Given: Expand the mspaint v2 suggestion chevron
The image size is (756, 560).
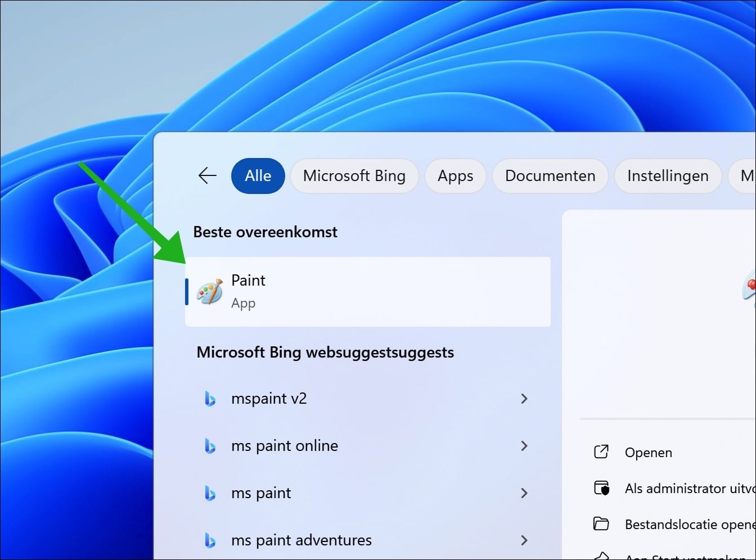Looking at the screenshot, I should 524,399.
